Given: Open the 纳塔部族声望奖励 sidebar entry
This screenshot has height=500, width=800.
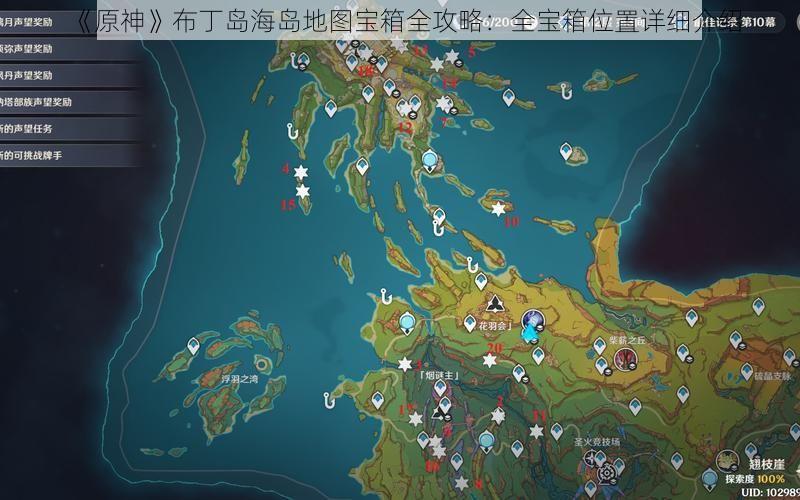Looking at the screenshot, I should coord(69,102).
